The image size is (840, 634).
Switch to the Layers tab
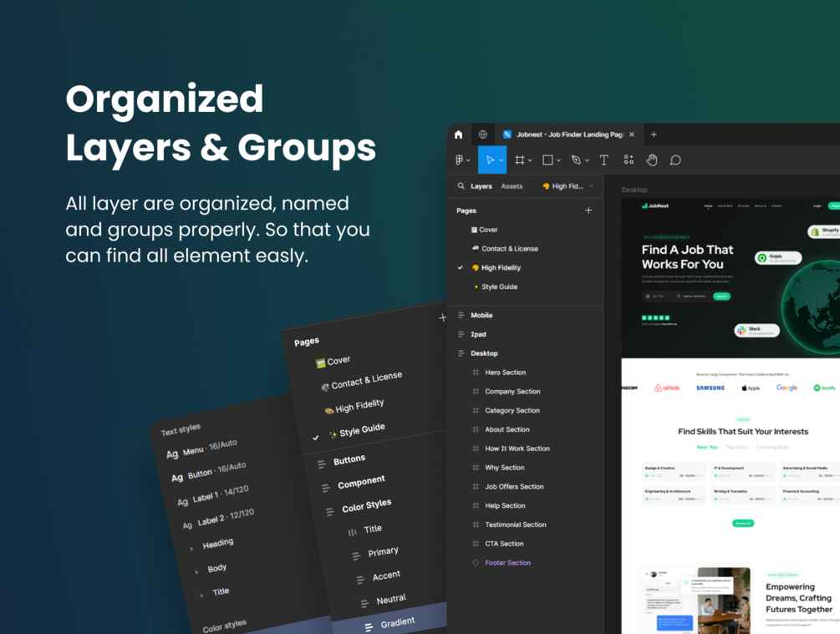(481, 186)
